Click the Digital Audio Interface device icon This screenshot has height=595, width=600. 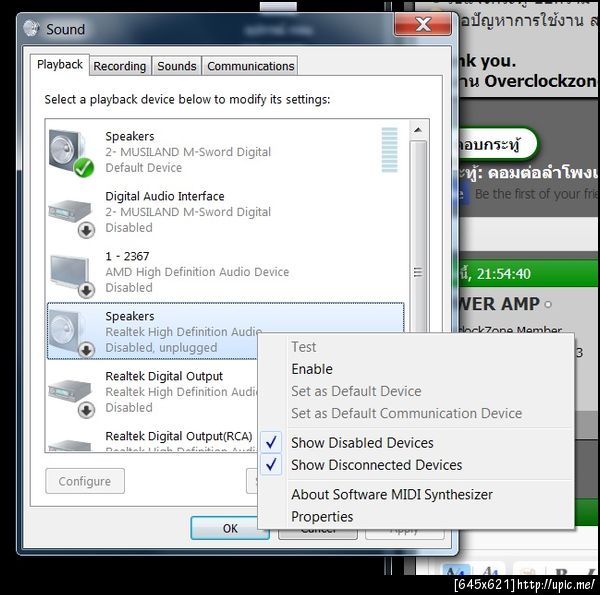71,217
